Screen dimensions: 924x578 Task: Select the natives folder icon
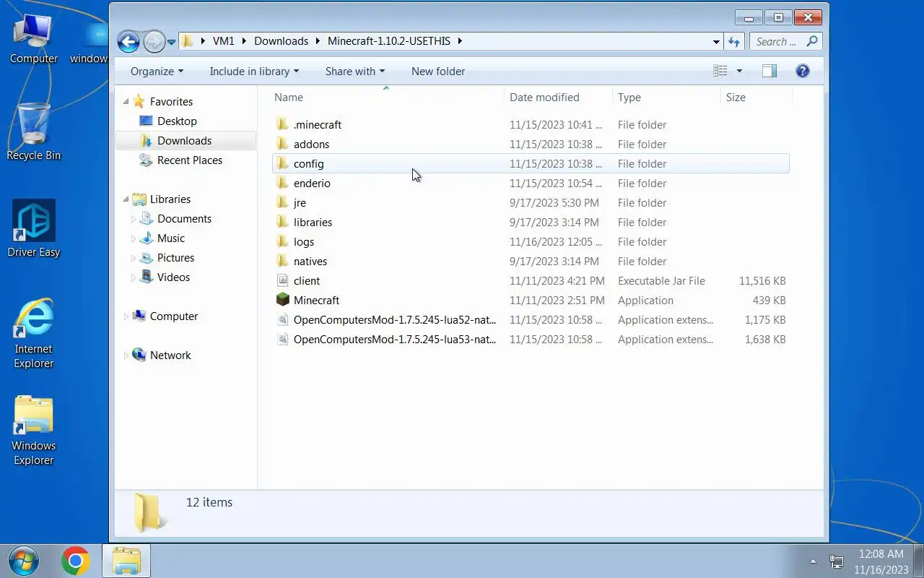[283, 261]
